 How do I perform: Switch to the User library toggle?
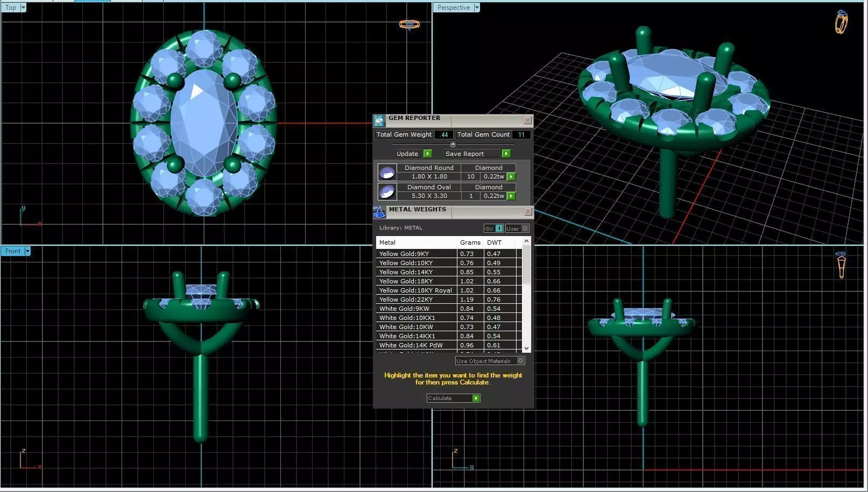517,229
